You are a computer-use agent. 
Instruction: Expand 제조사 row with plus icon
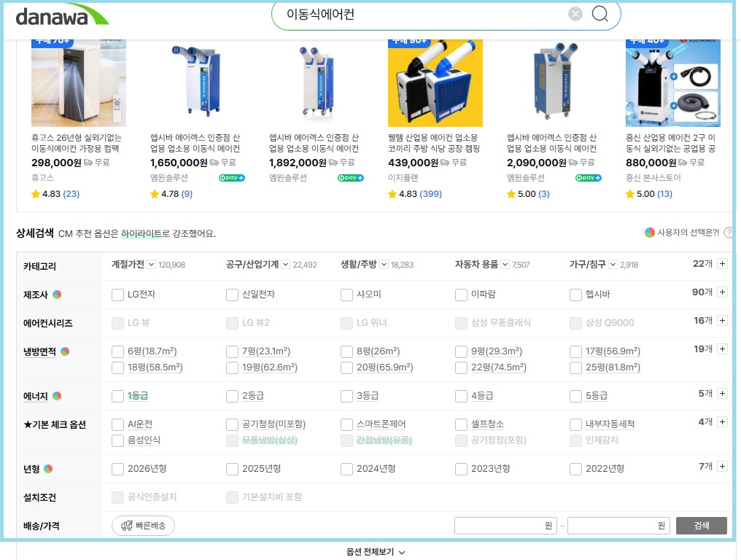(722, 292)
